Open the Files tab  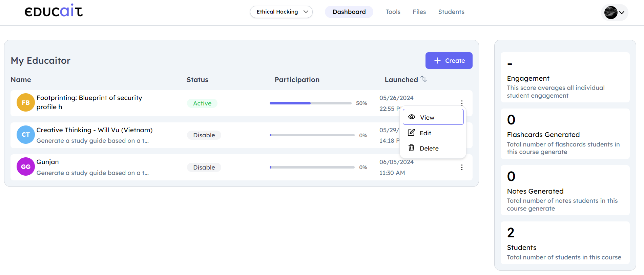click(419, 12)
